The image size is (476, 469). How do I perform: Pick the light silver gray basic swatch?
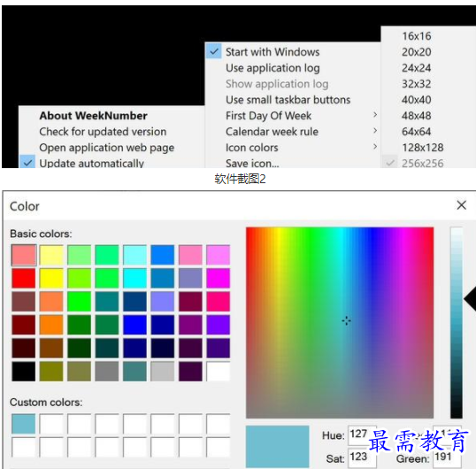click(163, 371)
